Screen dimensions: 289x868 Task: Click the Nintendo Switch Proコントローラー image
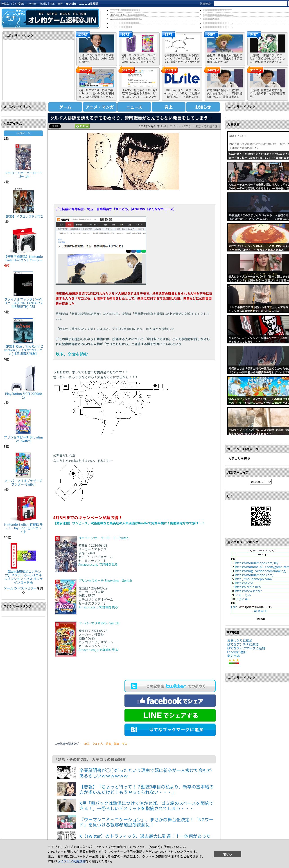[23, 240]
